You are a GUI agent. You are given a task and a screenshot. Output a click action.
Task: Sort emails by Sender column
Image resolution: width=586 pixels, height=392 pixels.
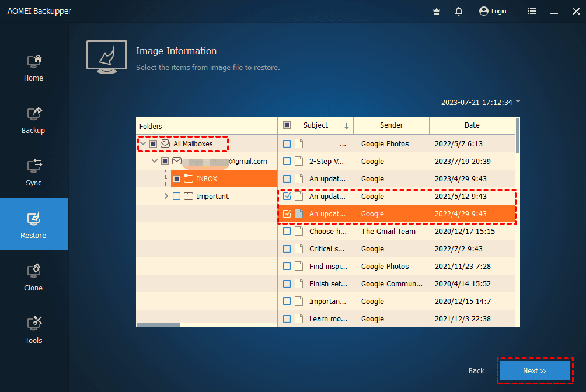click(x=391, y=125)
